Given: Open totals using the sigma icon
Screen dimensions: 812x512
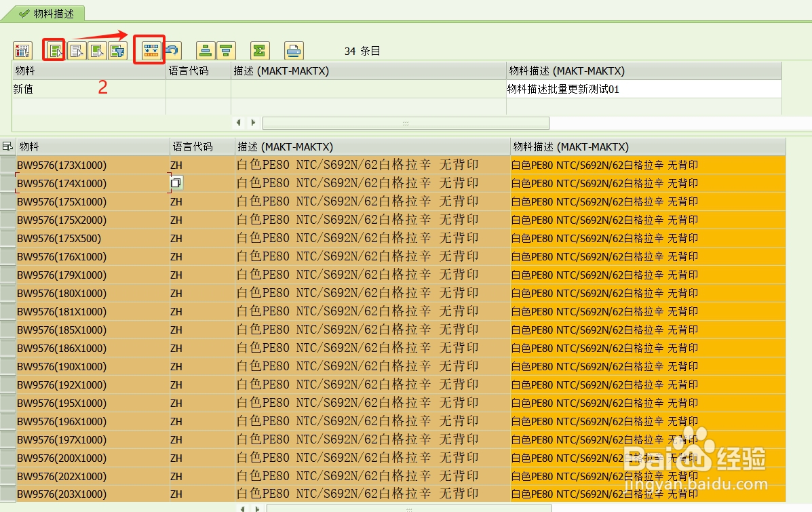Looking at the screenshot, I should pyautogui.click(x=259, y=50).
